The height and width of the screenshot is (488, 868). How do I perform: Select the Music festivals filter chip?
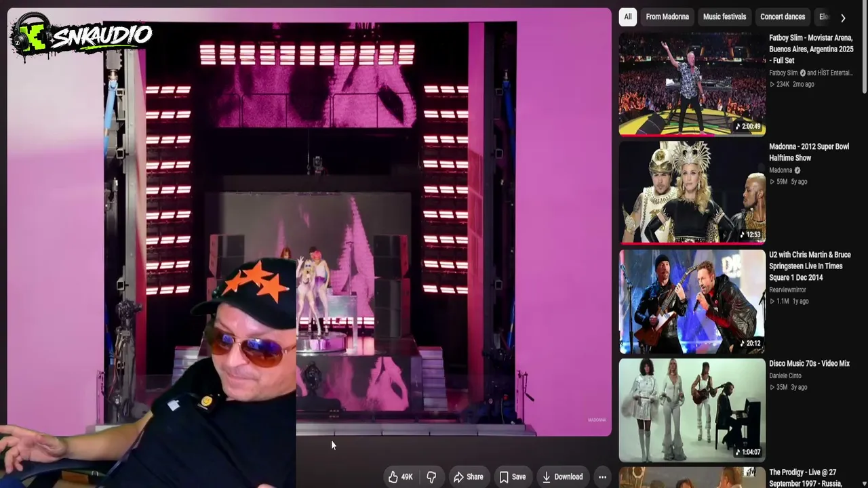724,17
